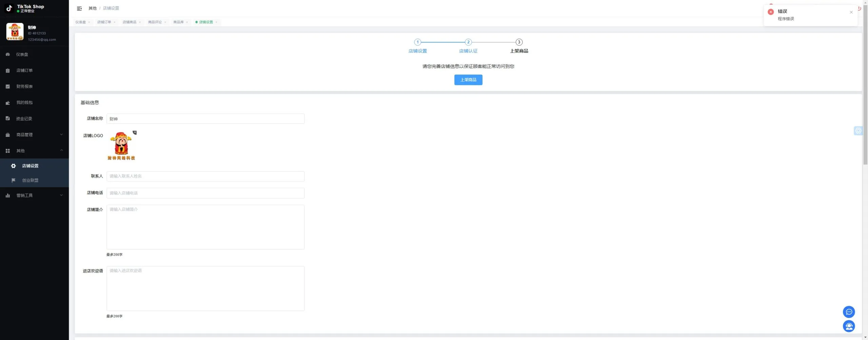868x340 pixels.
Task: Focus the 联系人 input field
Action: [x=205, y=176]
